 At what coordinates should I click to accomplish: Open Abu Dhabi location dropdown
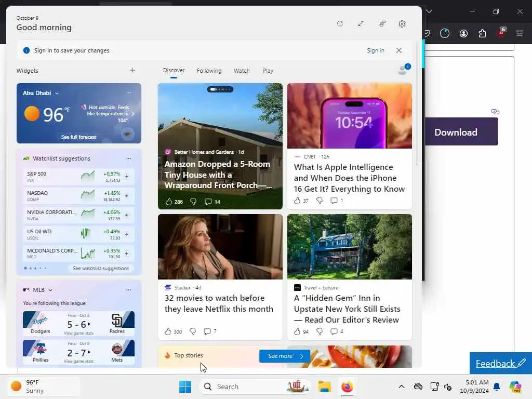[x=41, y=93]
